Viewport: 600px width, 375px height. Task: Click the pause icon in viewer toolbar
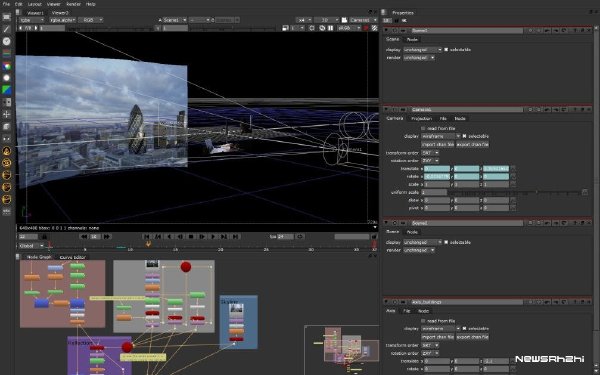[x=330, y=28]
